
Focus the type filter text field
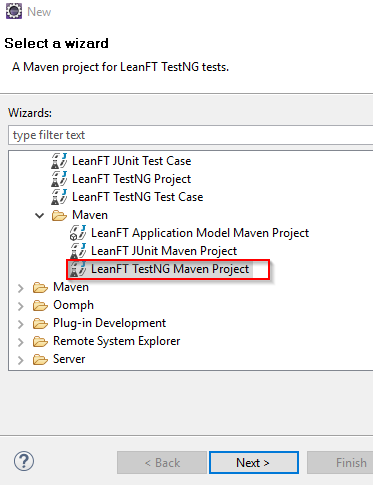pyautogui.click(x=190, y=135)
